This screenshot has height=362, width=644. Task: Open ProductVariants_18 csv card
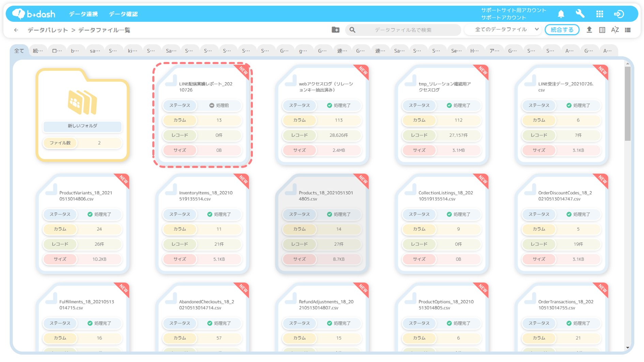[82, 224]
